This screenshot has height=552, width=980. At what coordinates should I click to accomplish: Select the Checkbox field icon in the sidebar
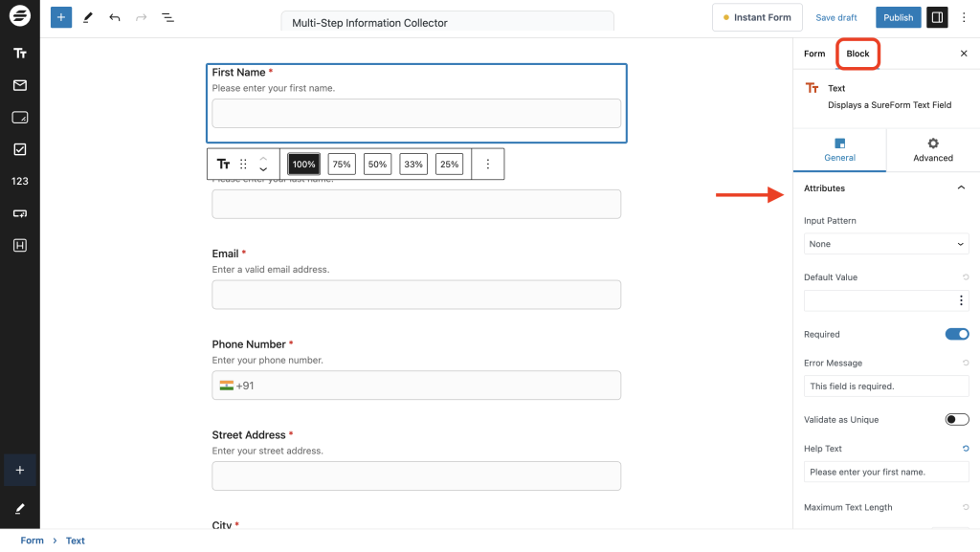19,148
